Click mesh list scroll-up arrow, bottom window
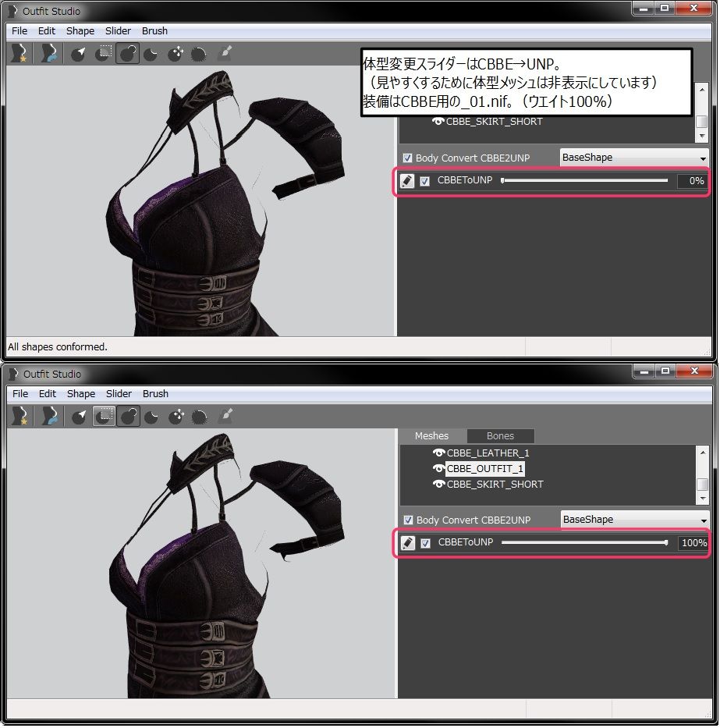This screenshot has width=720, height=728. pyautogui.click(x=703, y=453)
